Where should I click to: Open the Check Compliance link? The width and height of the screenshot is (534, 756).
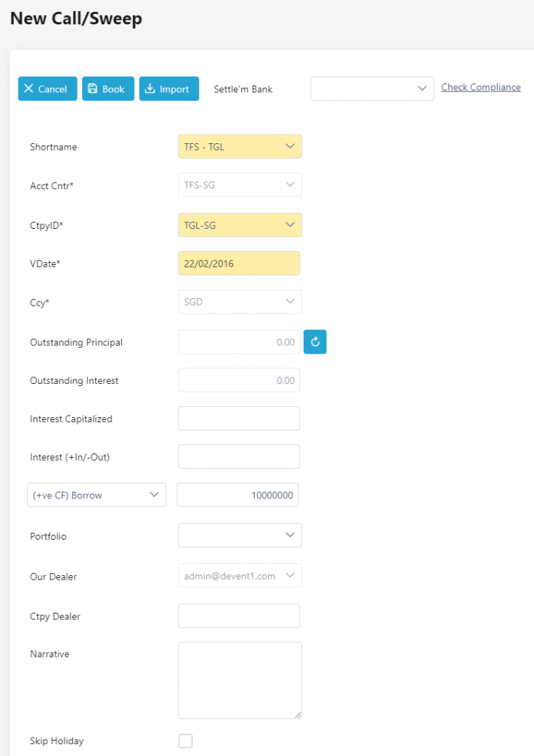click(x=481, y=87)
